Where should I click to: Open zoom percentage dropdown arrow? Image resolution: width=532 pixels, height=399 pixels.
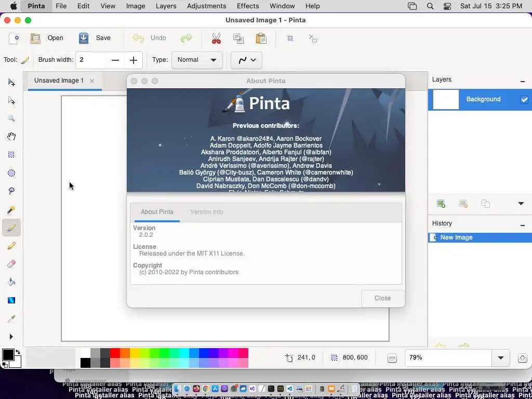click(500, 357)
